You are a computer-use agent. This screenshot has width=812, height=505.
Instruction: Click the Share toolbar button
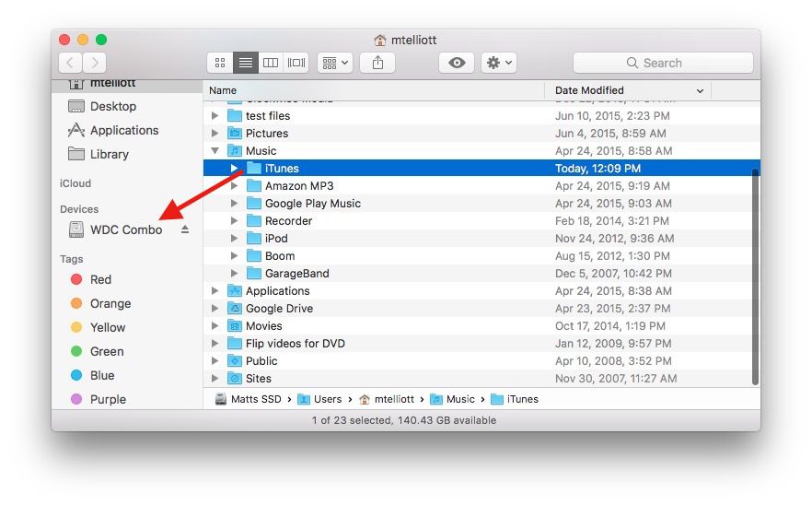(378, 63)
